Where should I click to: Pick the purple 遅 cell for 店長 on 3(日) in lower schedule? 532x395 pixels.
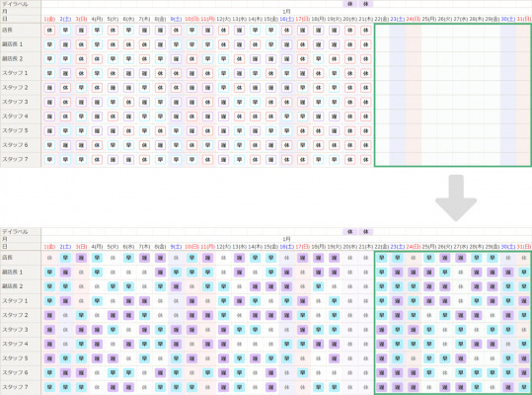81,258
